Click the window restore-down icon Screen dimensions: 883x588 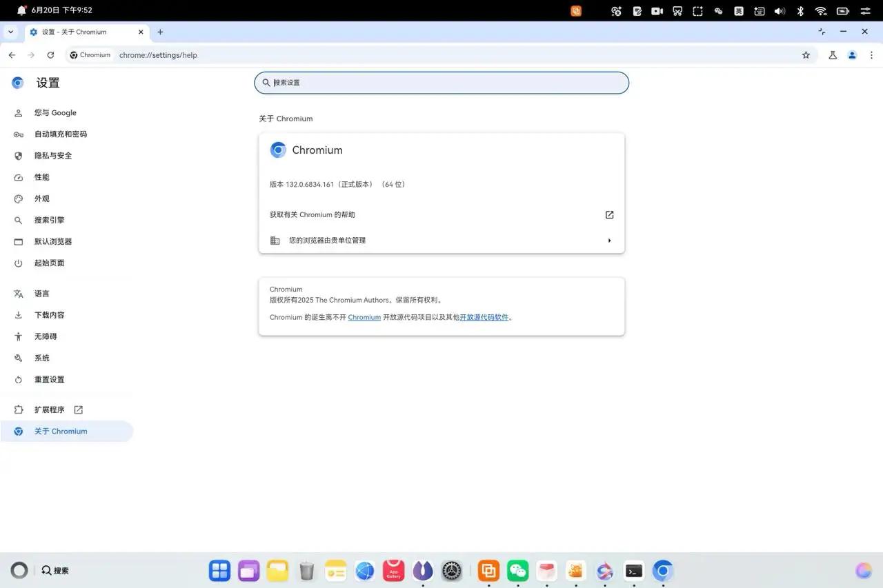click(822, 32)
